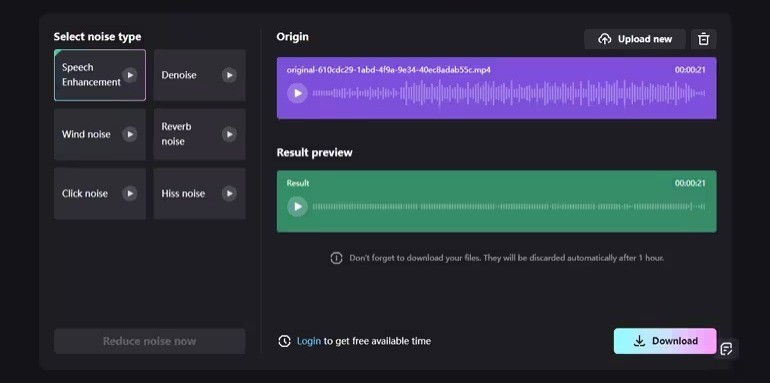Delete the uploaded file with trash icon
Viewport: 770px width, 383px height.
tap(704, 39)
